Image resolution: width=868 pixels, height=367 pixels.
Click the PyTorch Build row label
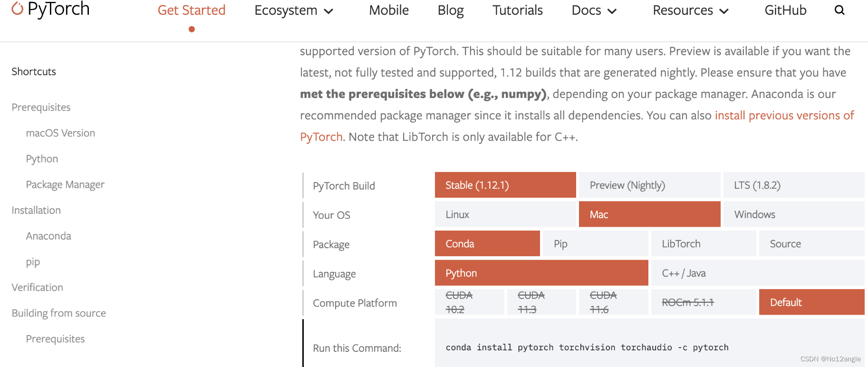tap(344, 186)
